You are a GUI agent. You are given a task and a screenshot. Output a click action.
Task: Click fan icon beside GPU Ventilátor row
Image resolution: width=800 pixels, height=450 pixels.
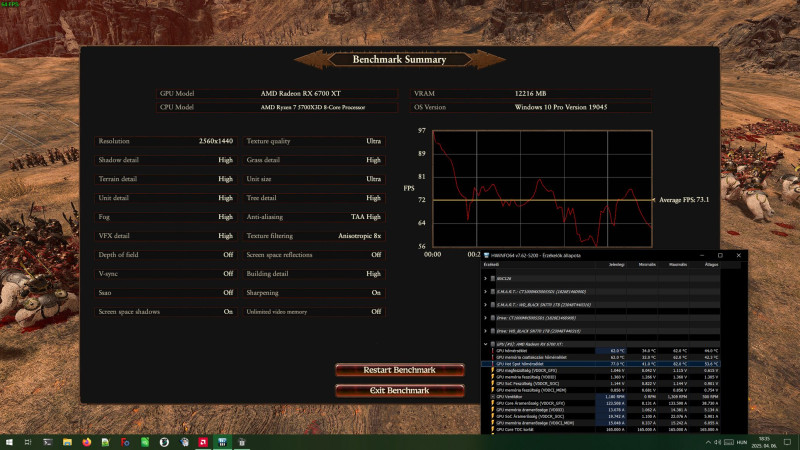[493, 396]
